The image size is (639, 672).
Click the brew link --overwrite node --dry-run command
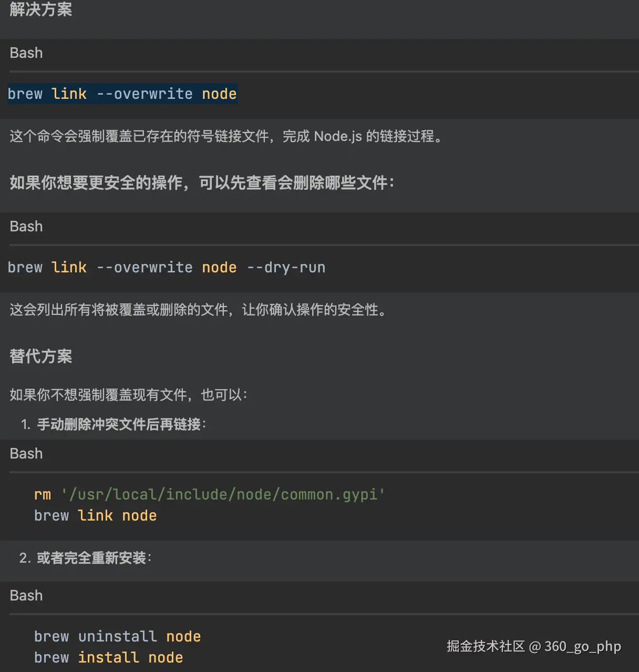tap(167, 267)
